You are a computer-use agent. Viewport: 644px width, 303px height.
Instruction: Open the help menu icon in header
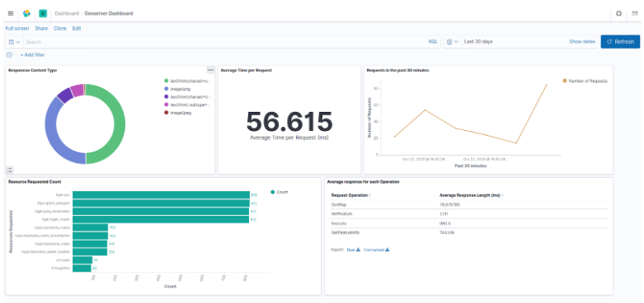tap(619, 13)
